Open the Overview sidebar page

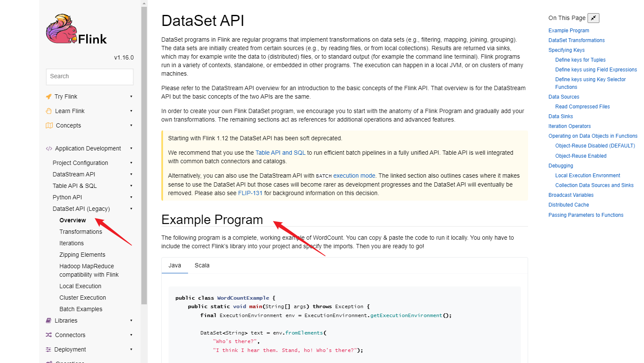point(73,220)
